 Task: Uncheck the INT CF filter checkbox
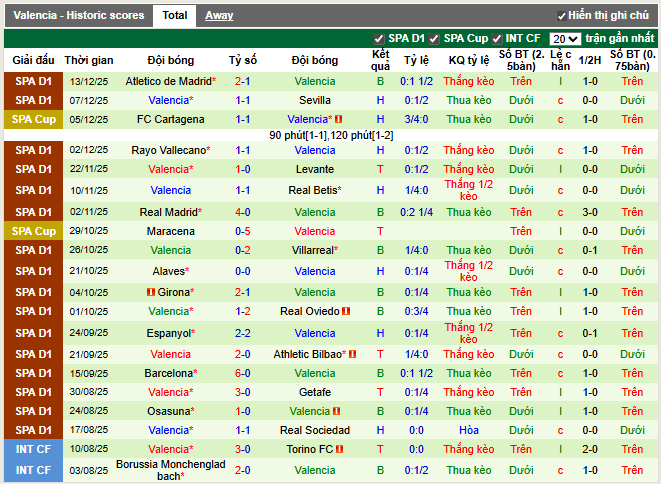497,39
